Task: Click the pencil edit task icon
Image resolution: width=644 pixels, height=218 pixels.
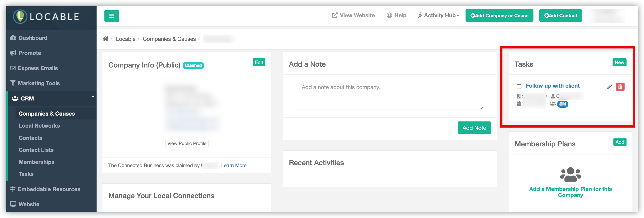Action: click(x=609, y=87)
